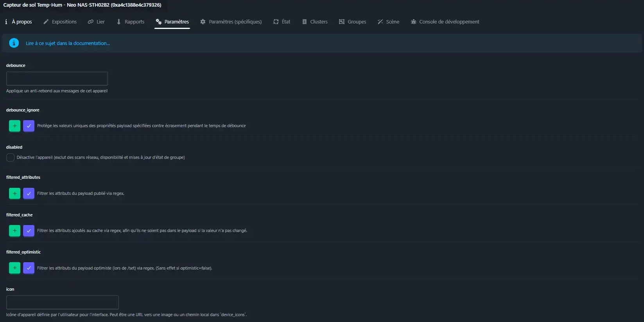Add a filtered_cache regex entry
This screenshot has width=644, height=322.
click(14, 231)
